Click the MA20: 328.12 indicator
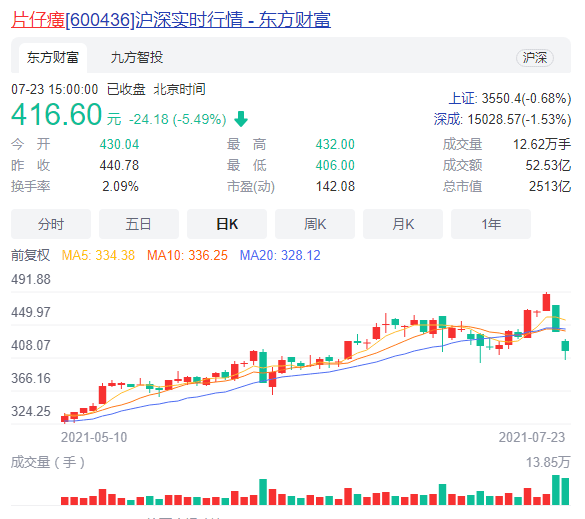 point(280,255)
